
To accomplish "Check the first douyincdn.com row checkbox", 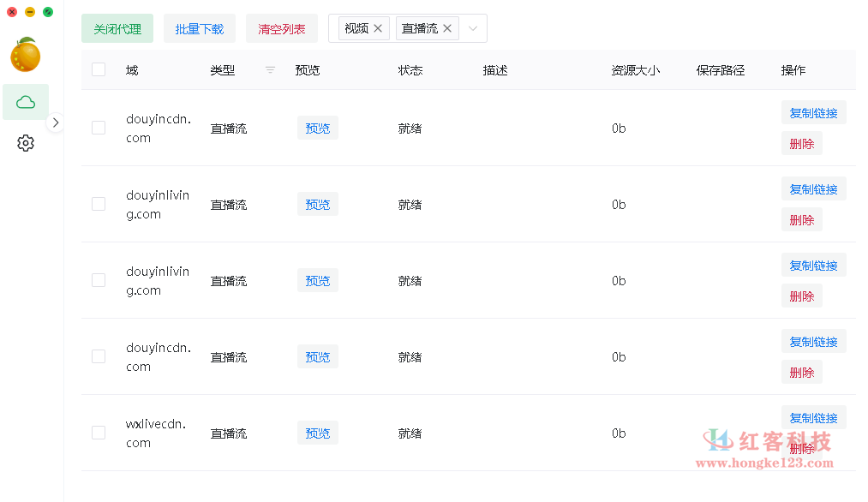I will click(x=99, y=128).
